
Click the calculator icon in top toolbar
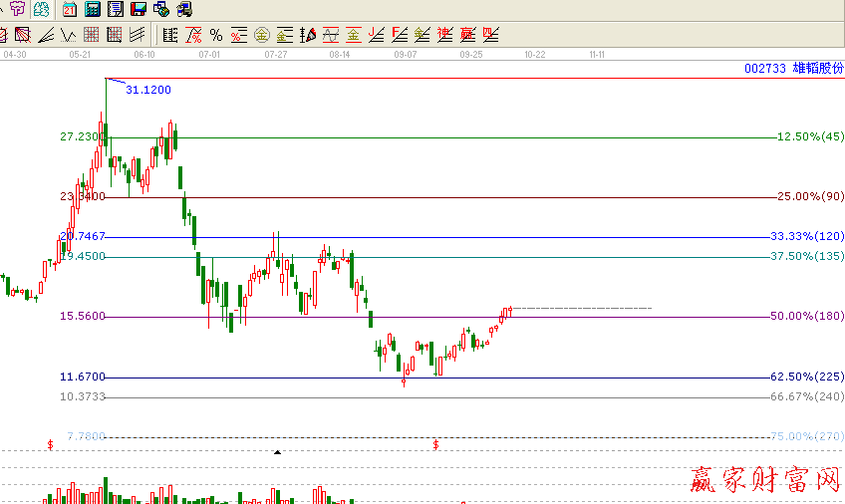pos(93,10)
